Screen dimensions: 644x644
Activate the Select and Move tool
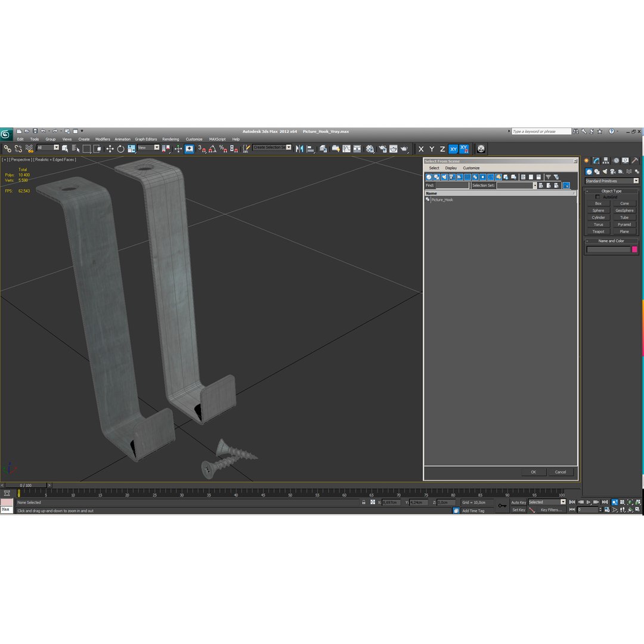[110, 148]
